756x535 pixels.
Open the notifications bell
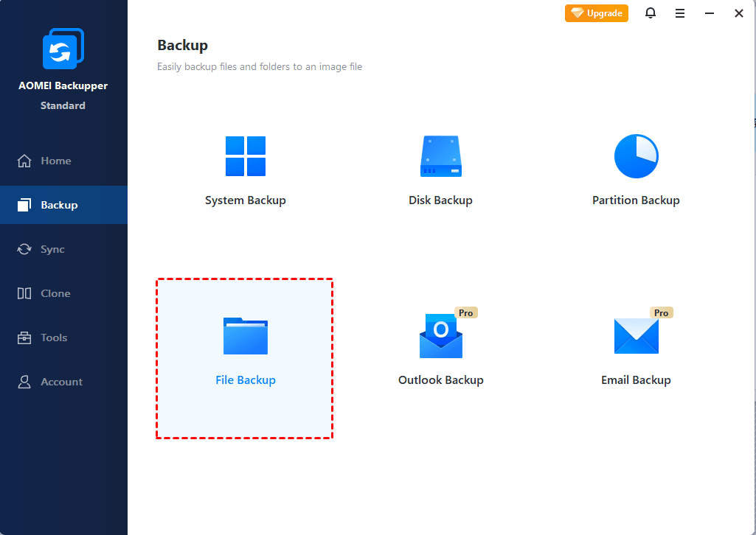[x=651, y=13]
